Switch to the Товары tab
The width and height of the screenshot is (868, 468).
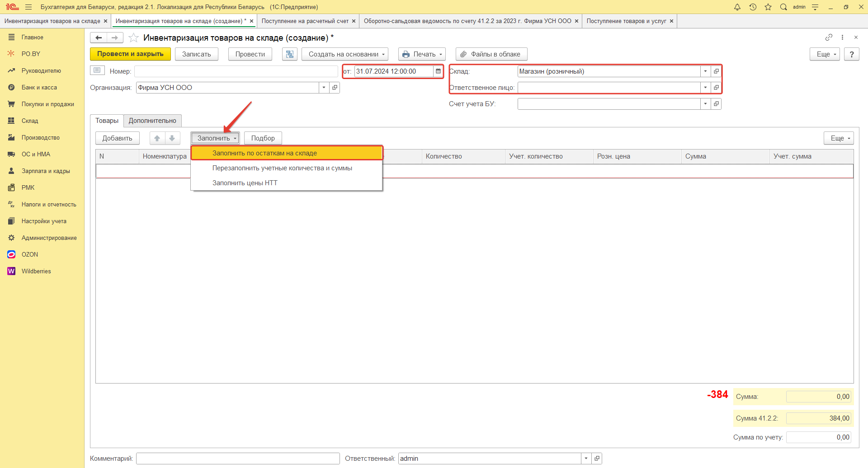click(107, 121)
